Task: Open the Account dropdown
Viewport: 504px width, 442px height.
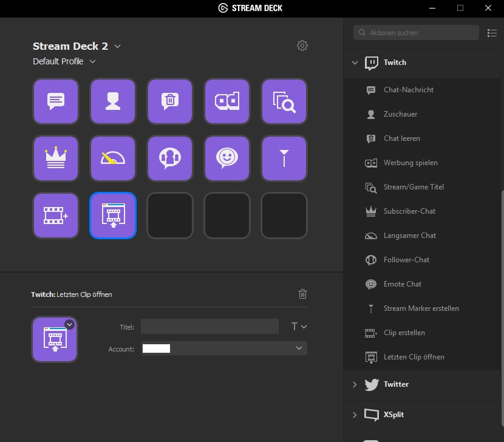Action: [224, 348]
